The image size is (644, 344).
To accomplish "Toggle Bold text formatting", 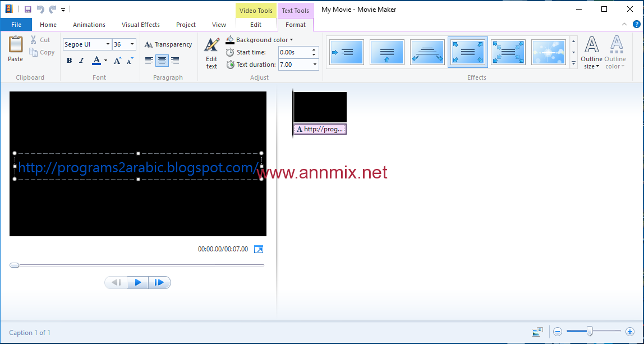I will (x=69, y=61).
